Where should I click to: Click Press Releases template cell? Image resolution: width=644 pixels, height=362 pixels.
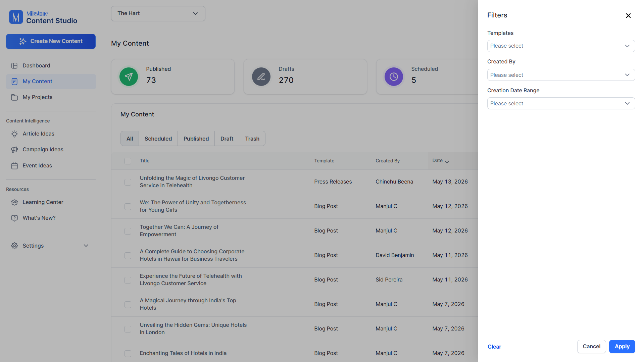pyautogui.click(x=333, y=182)
